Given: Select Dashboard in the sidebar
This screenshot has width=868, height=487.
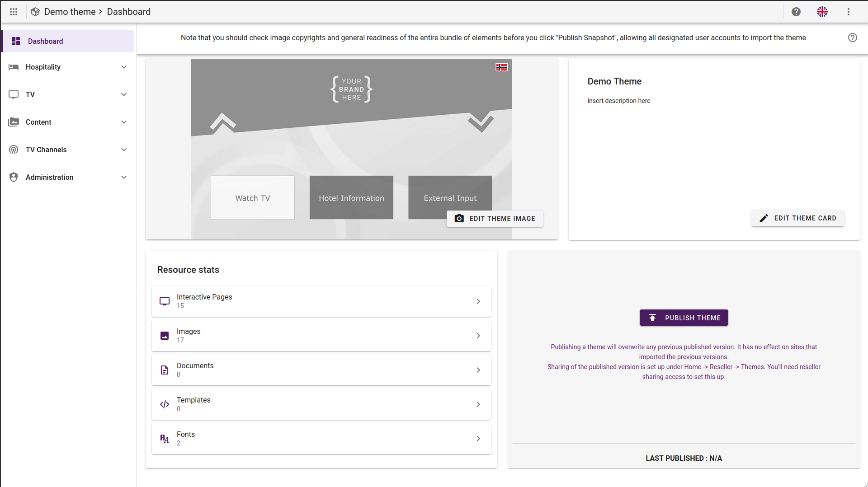Looking at the screenshot, I should coord(68,41).
